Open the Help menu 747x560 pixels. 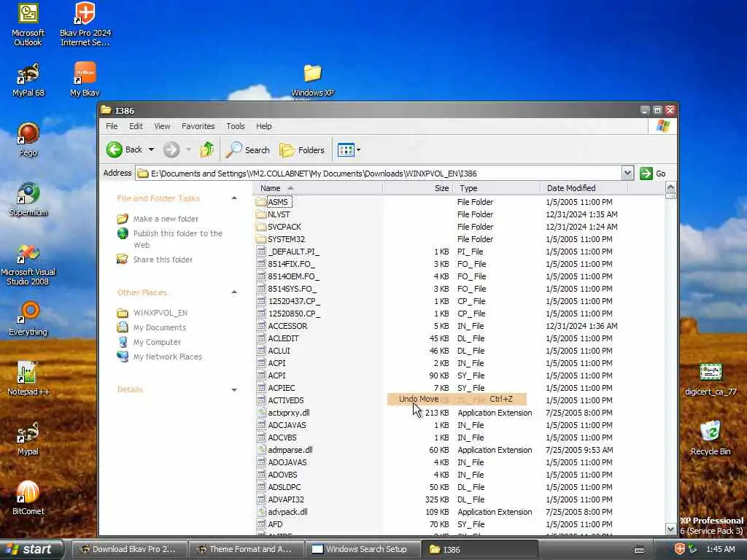pyautogui.click(x=263, y=126)
